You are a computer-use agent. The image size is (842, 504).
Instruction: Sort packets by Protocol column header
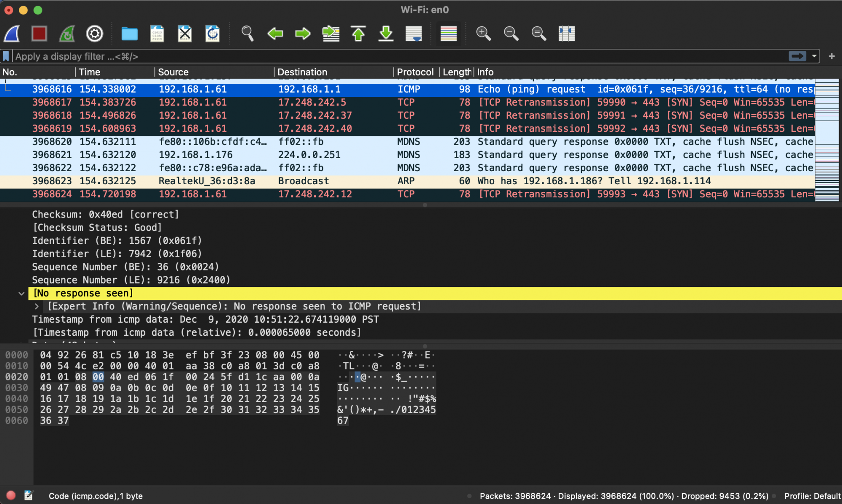415,72
